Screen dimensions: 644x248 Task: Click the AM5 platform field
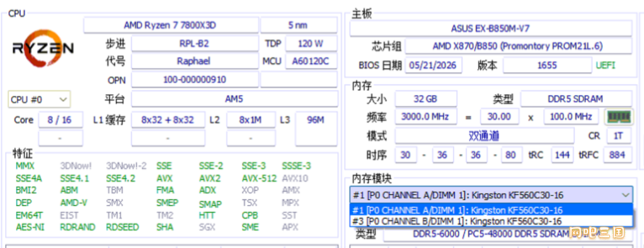pyautogui.click(x=234, y=99)
